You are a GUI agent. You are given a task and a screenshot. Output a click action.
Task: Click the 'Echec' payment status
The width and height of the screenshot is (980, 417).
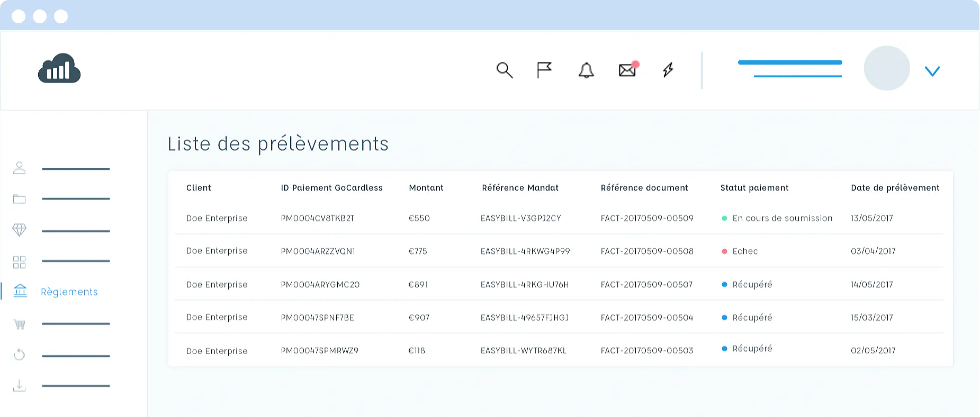(x=740, y=251)
